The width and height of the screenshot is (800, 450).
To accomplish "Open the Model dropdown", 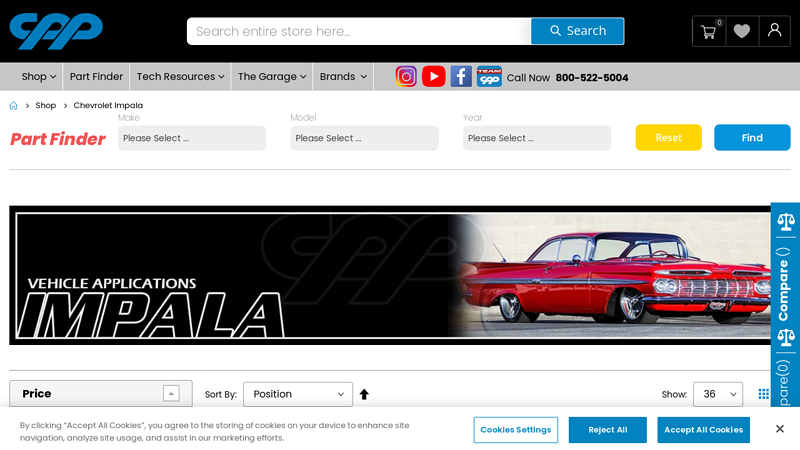I will tap(364, 138).
